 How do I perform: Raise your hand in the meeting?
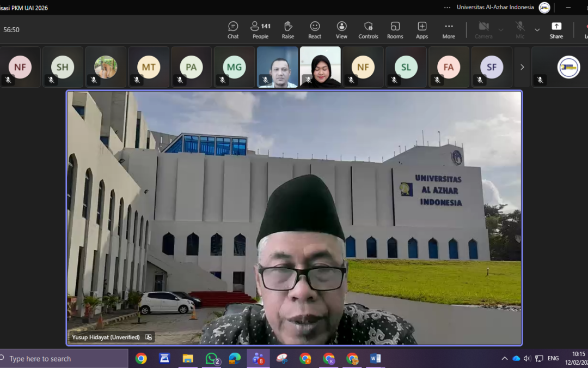288,30
